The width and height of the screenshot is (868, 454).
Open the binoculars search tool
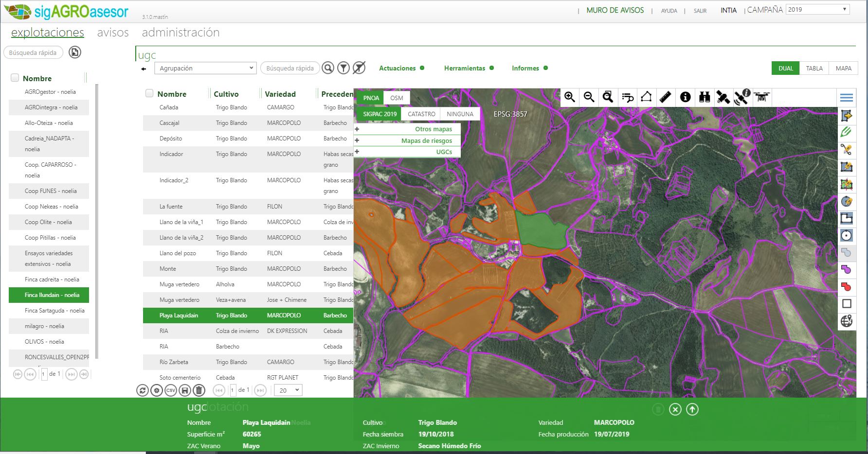tap(704, 97)
